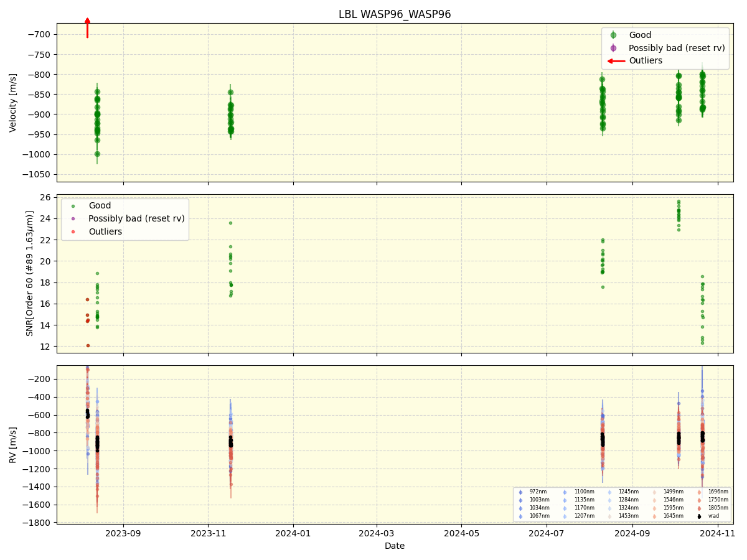Click the 1453nm wavelength legend entry

[x=629, y=516]
